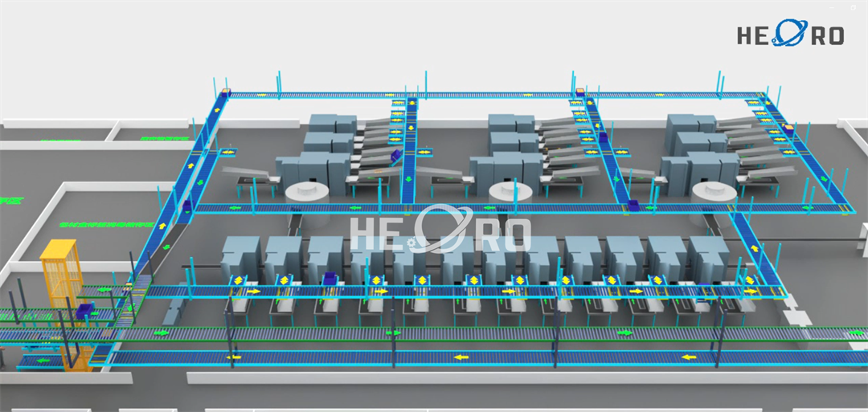Click the green arrow at the far right edge
Viewport: 868px width, 412px height.
point(854,331)
